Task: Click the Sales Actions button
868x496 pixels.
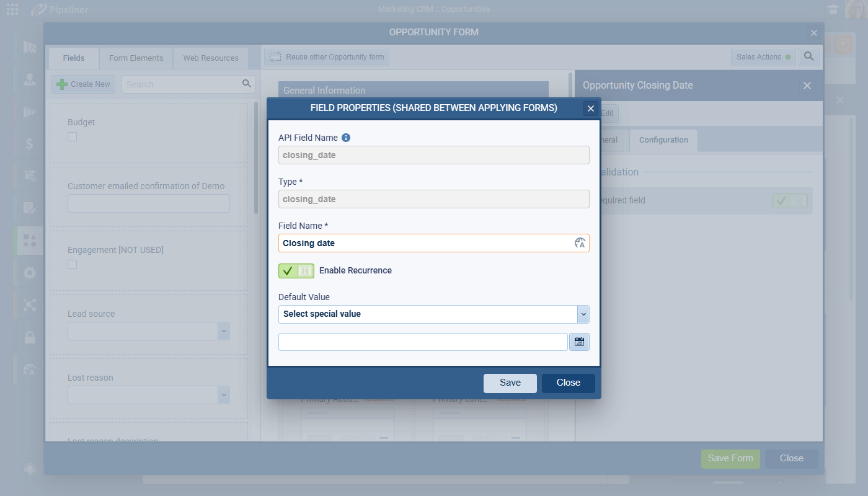Action: pos(763,57)
